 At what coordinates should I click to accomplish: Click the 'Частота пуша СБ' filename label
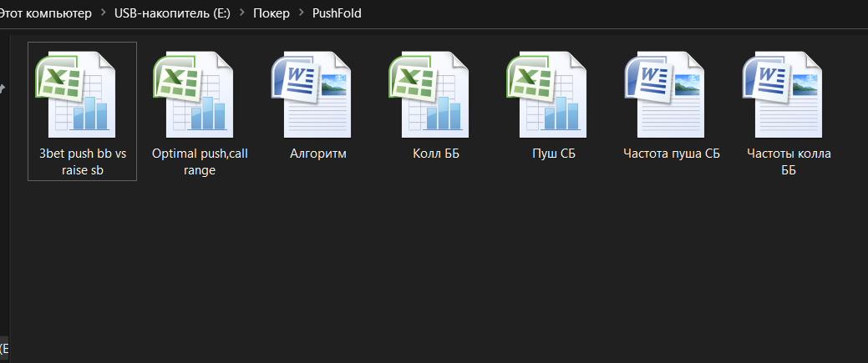click(672, 154)
